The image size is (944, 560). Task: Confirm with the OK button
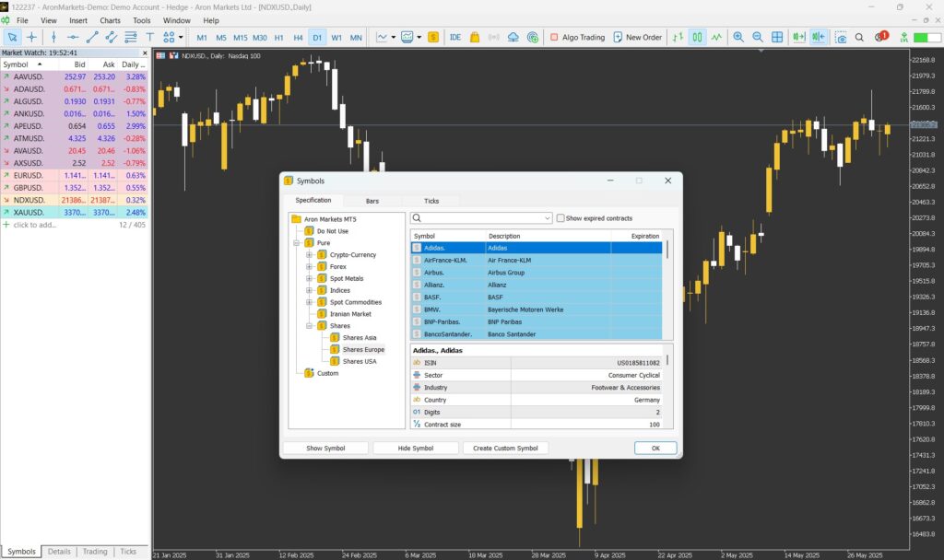(x=655, y=449)
